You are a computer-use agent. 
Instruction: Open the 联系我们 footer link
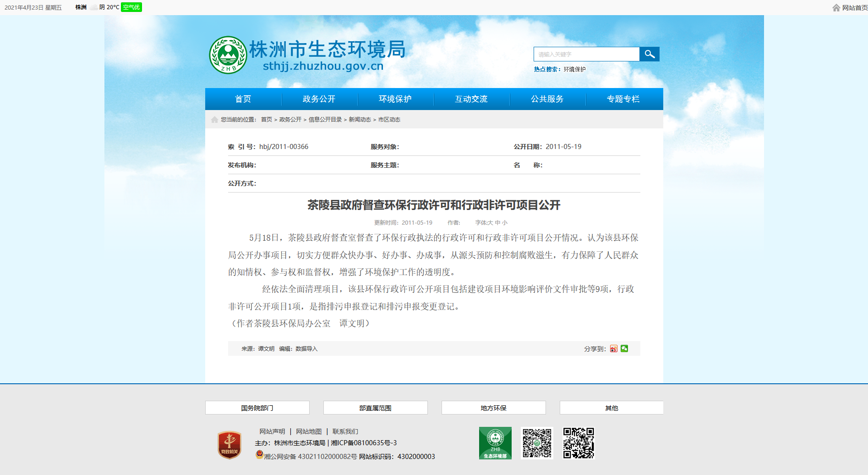tap(345, 431)
